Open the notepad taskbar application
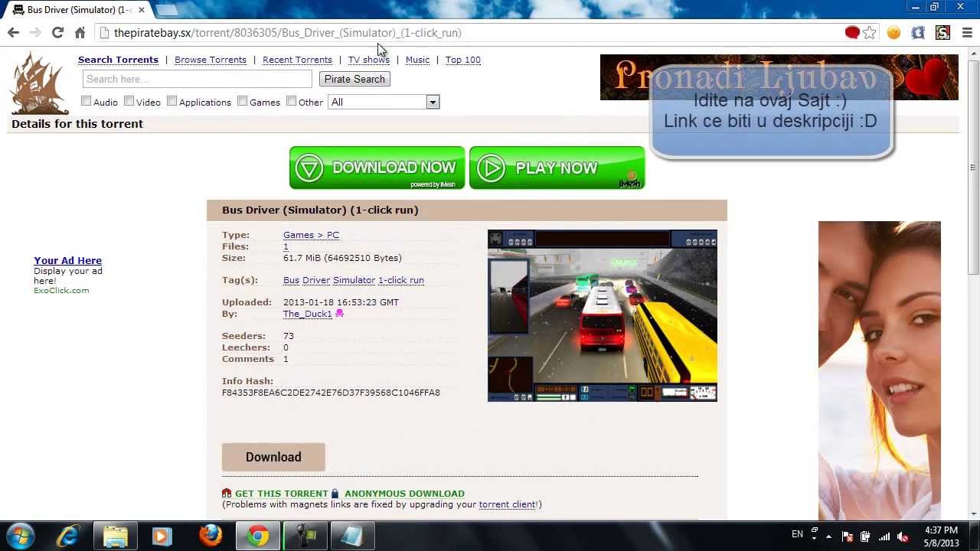 coord(352,536)
